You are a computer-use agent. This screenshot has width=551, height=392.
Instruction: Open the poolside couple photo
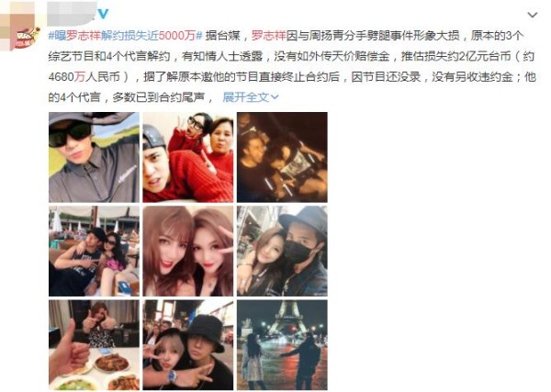pyautogui.click(x=94, y=252)
